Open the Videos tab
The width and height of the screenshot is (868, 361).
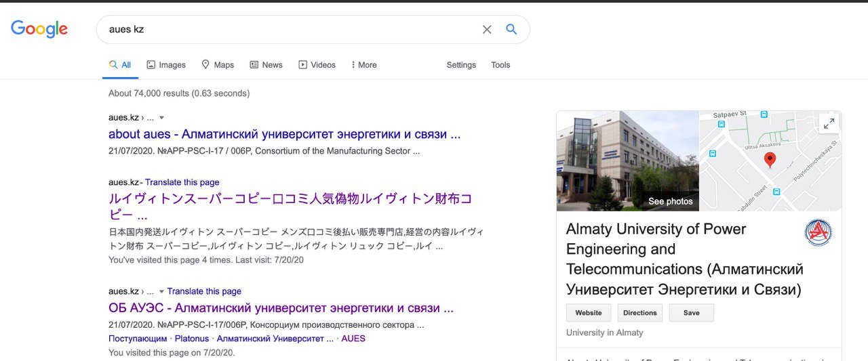point(317,65)
